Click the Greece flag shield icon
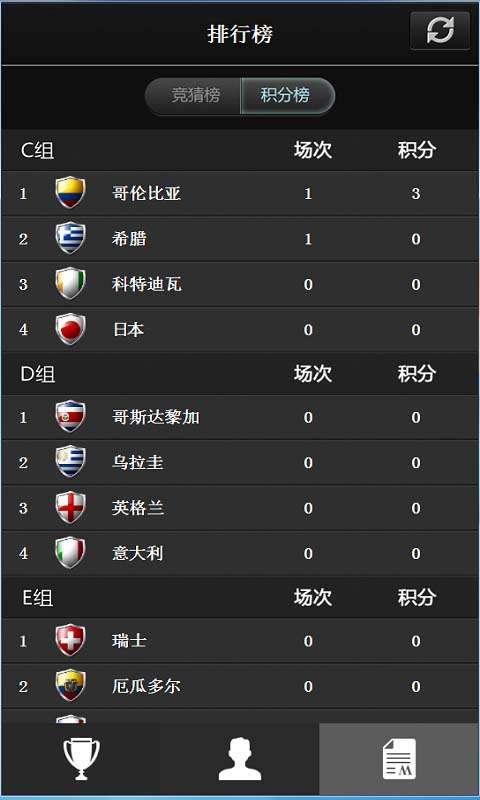This screenshot has width=480, height=800. click(70, 238)
